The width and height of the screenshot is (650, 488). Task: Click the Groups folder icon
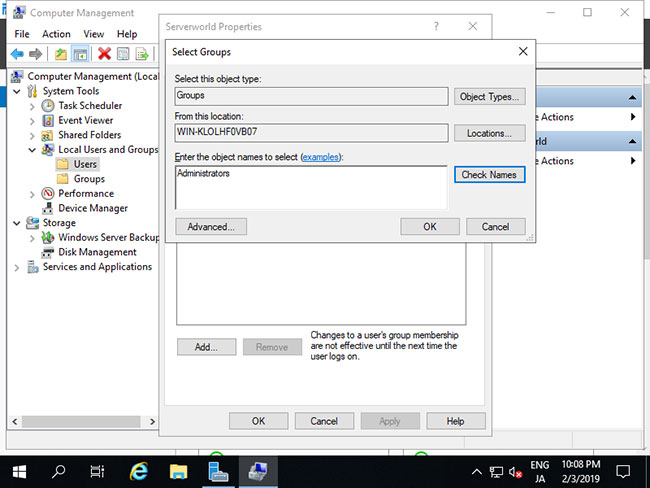pyautogui.click(x=63, y=179)
